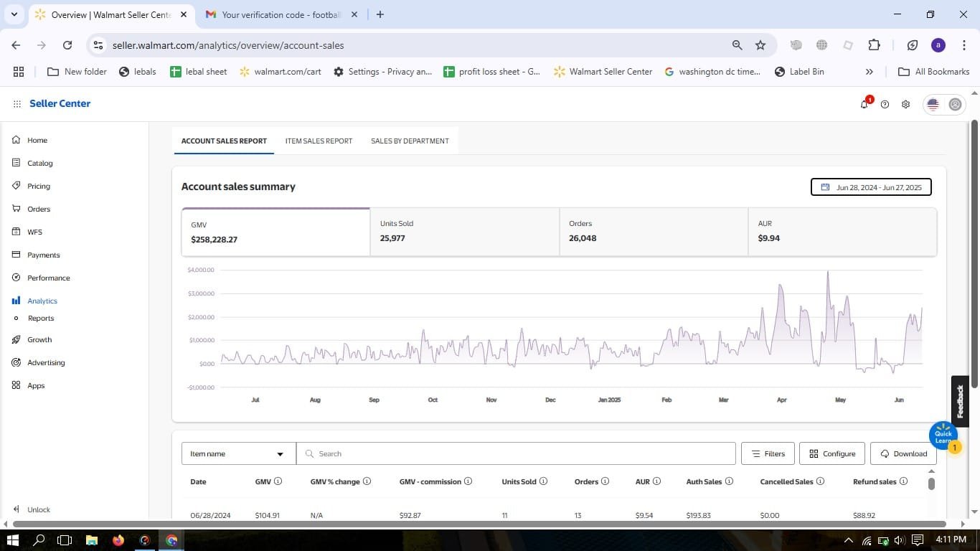Click the Seller Center logo link
Image resolution: width=980 pixels, height=551 pixels.
coord(60,103)
